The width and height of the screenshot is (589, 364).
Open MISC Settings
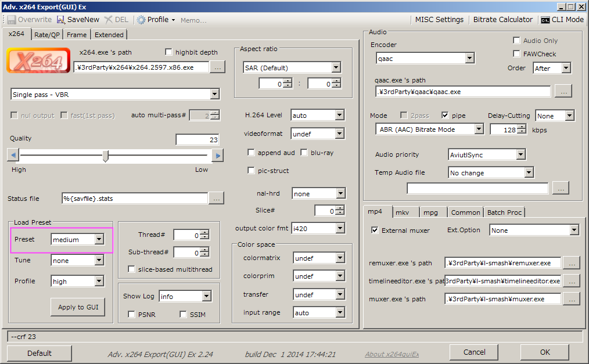439,20
